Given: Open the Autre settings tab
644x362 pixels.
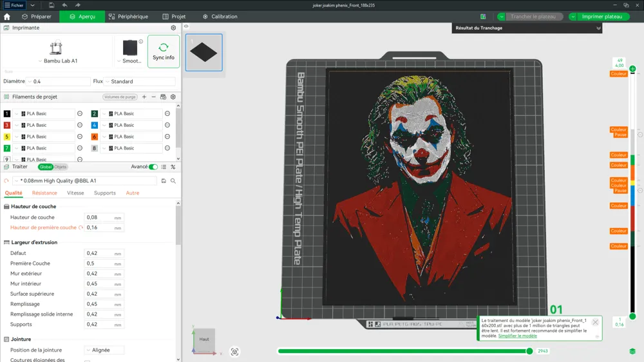Looking at the screenshot, I should [132, 193].
